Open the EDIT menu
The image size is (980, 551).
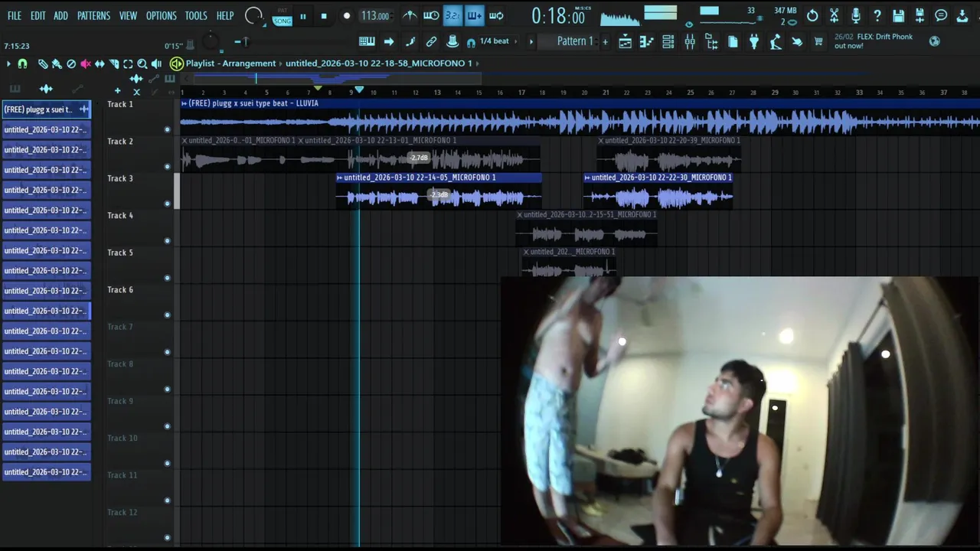click(38, 15)
